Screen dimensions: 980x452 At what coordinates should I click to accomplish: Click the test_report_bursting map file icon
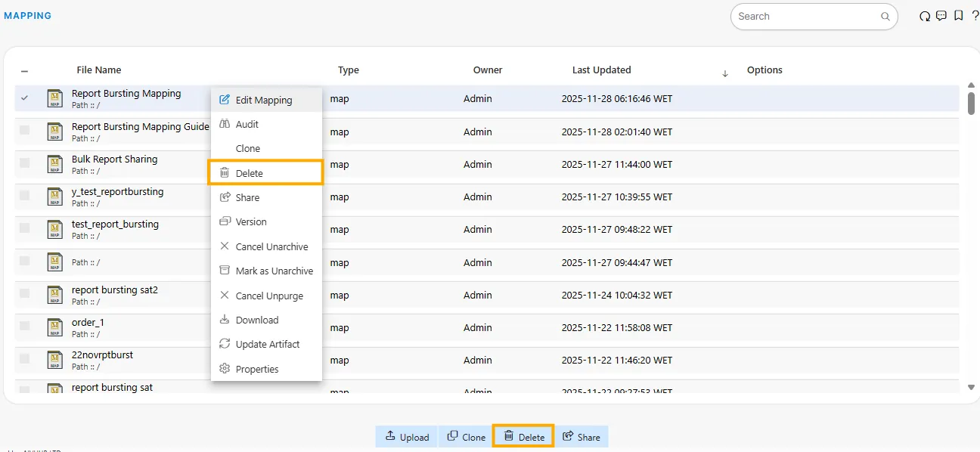[x=54, y=229]
